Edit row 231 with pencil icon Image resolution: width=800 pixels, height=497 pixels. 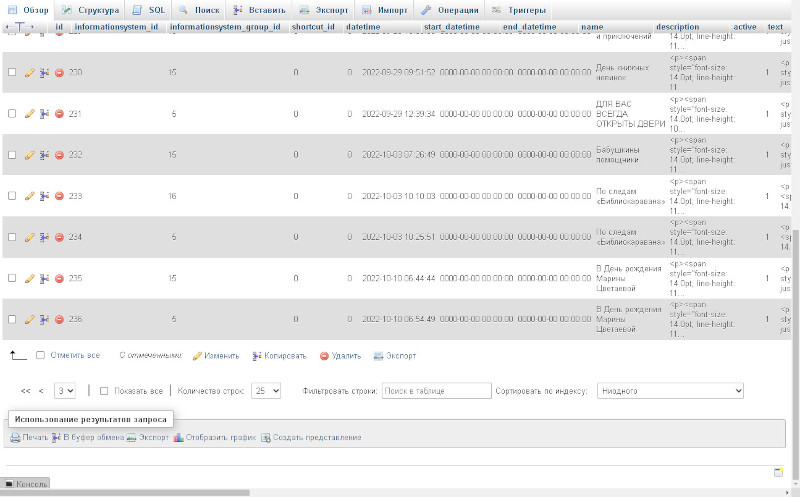pos(30,114)
